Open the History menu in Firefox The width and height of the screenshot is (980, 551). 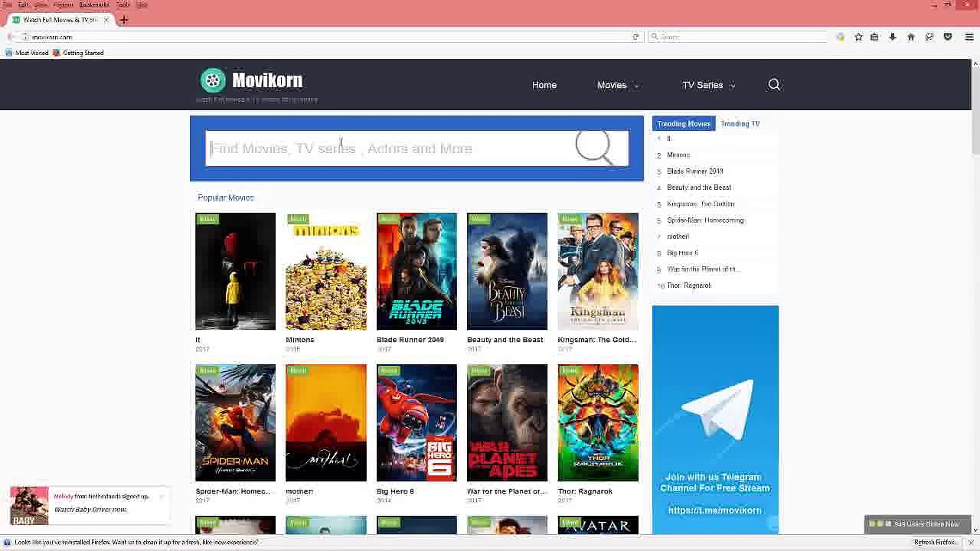[x=63, y=5]
